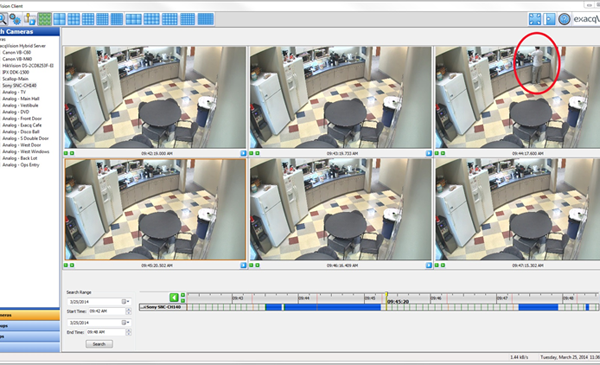Click first green icon under 09:42:19 thumbnail
600x365 pixels.
click(x=66, y=153)
